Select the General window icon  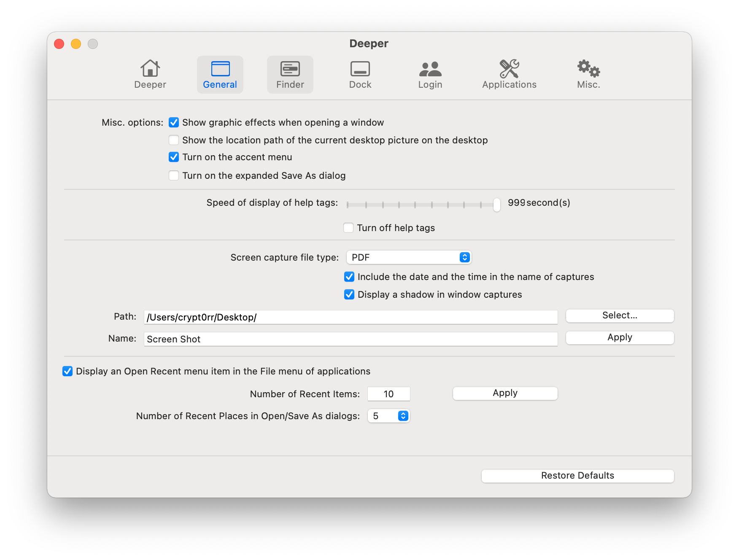tap(220, 69)
